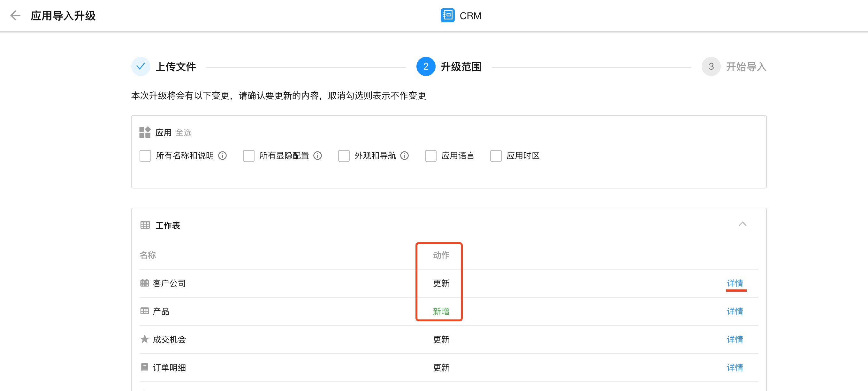This screenshot has height=391, width=868.
Task: Click the 成交机会 worksheet name
Action: 169,340
